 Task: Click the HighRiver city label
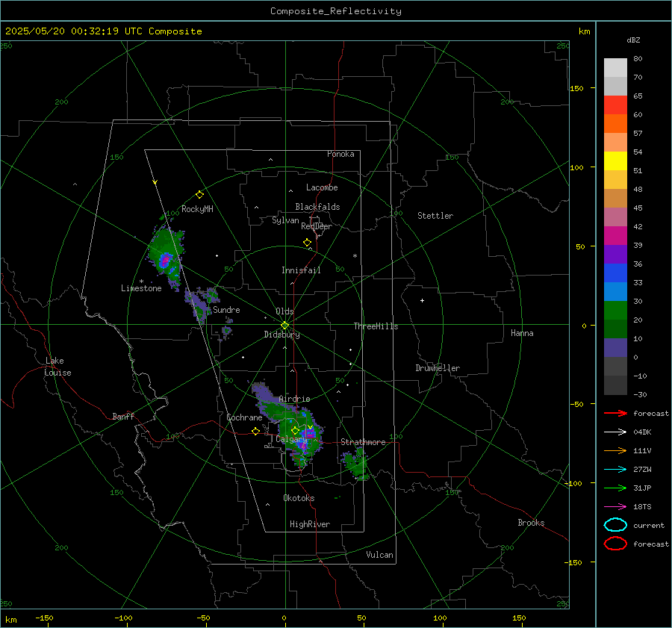[310, 524]
